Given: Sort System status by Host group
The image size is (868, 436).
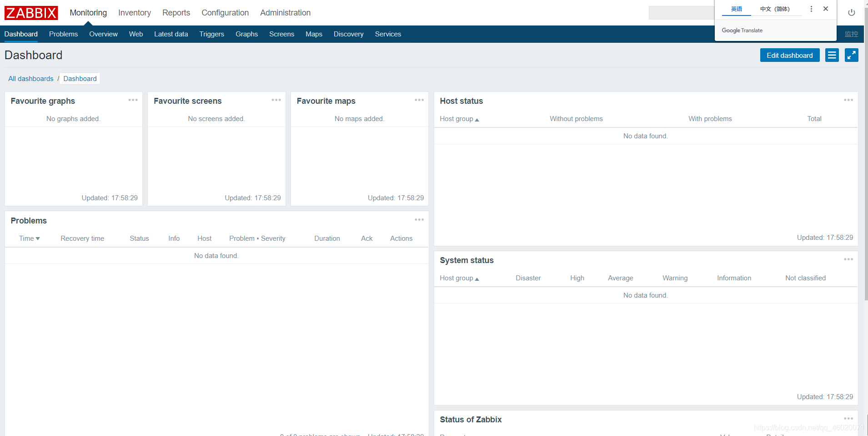Looking at the screenshot, I should click(x=459, y=278).
